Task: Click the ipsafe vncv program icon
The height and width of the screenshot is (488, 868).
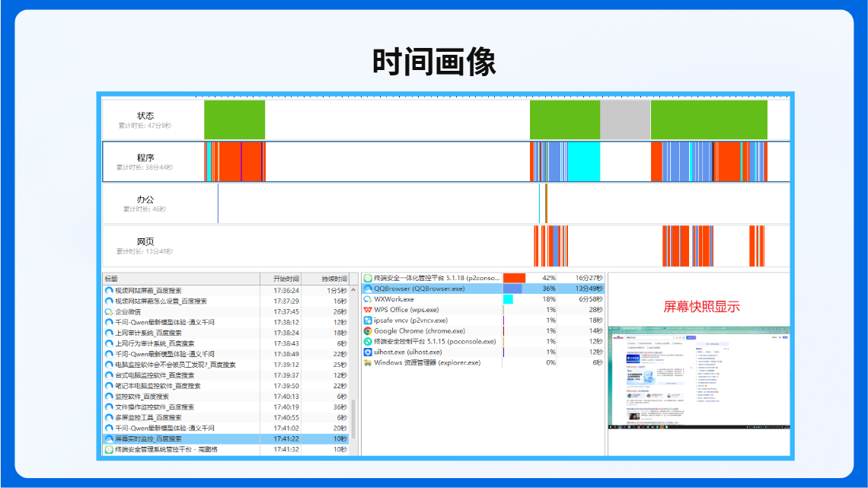Action: [368, 321]
